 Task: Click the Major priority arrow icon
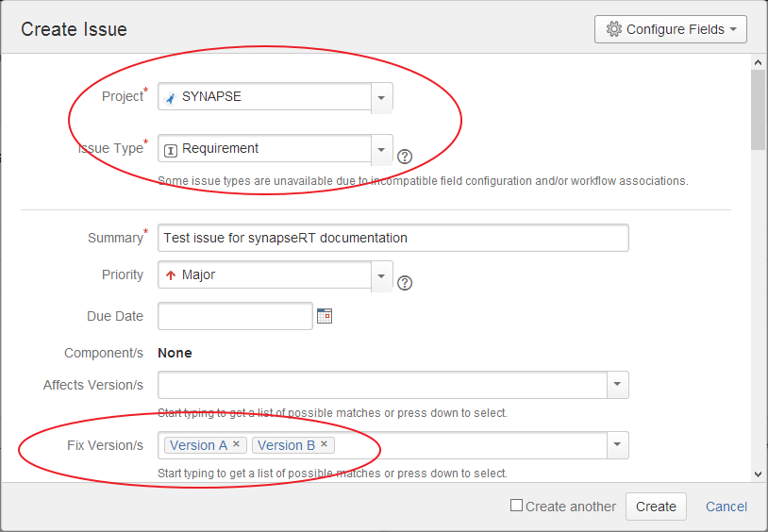pos(171,275)
